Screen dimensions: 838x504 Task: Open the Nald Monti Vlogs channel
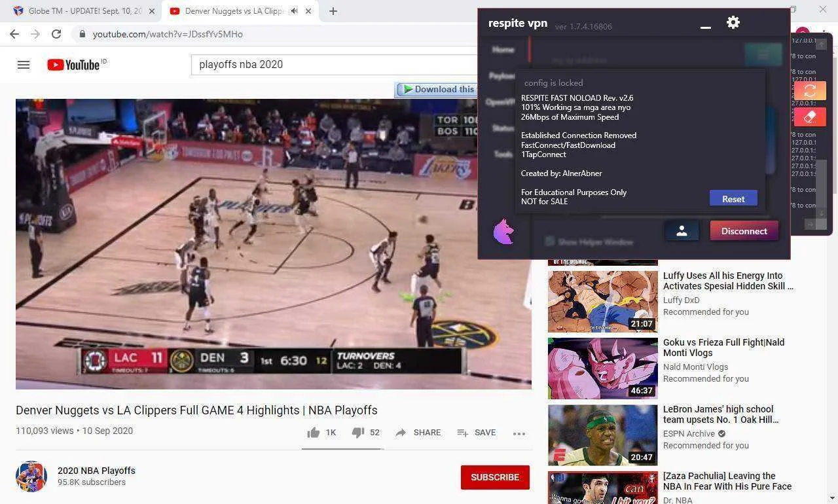coord(695,367)
